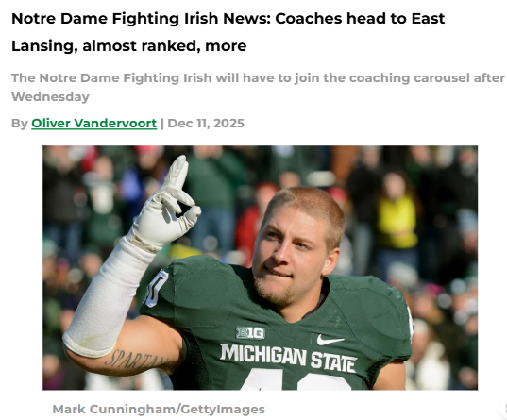The image size is (507, 420).
Task: Click the word "Wednesday" in the subtitle
Action: pyautogui.click(x=50, y=96)
